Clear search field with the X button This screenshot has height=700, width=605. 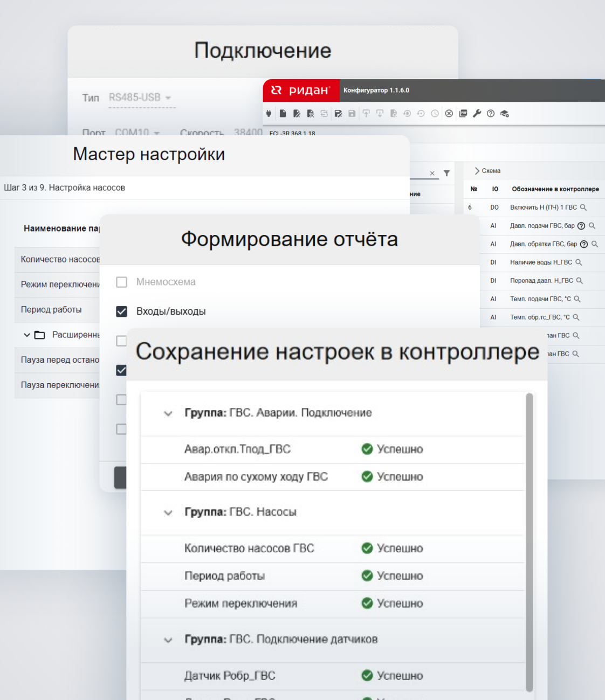pos(432,174)
